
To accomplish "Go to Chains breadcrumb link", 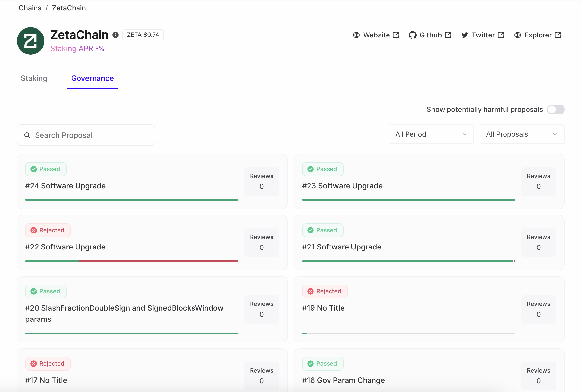I will [x=30, y=8].
